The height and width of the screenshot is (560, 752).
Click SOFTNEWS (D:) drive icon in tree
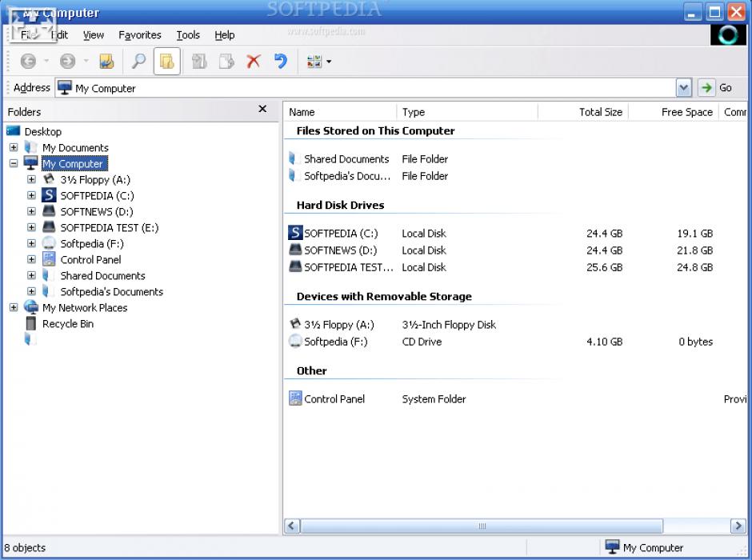click(x=49, y=211)
